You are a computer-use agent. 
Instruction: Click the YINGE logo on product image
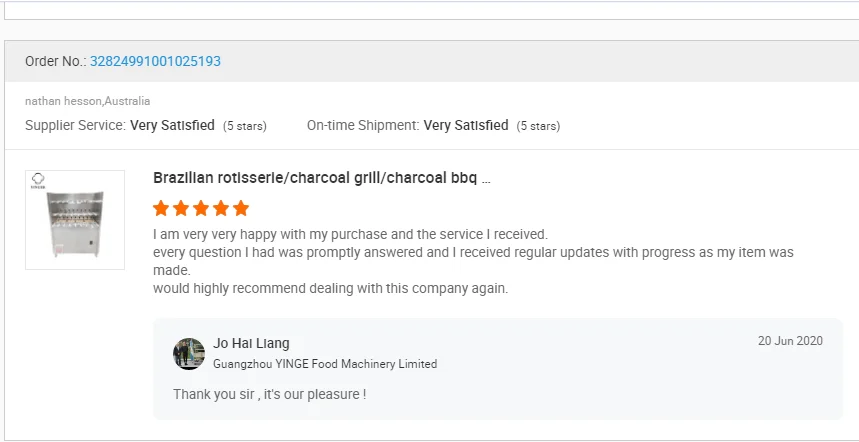coord(41,180)
